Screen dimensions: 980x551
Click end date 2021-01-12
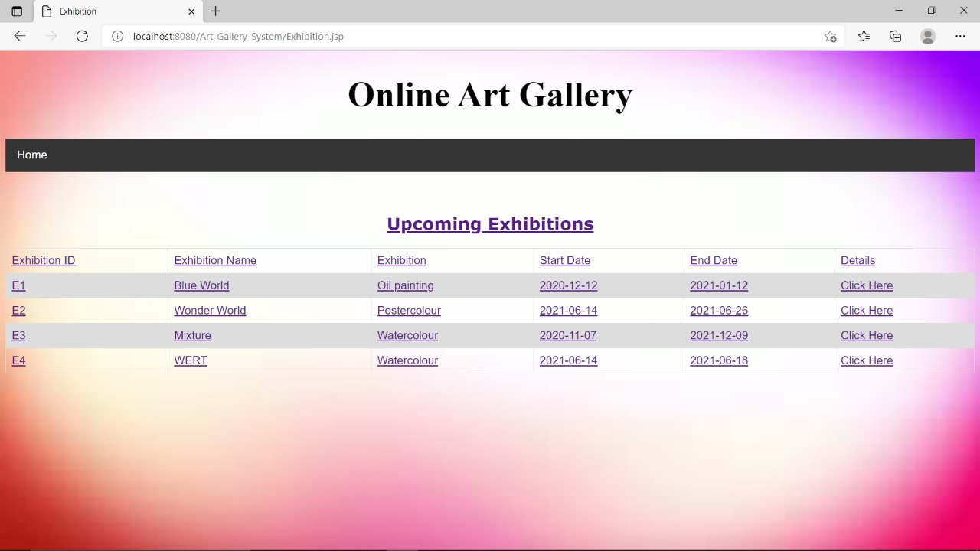719,285
